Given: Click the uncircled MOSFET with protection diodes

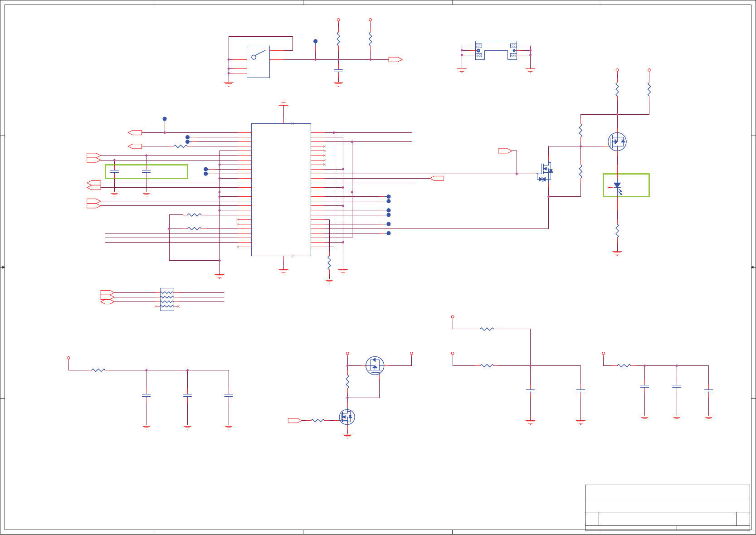Looking at the screenshot, I should tap(546, 172).
